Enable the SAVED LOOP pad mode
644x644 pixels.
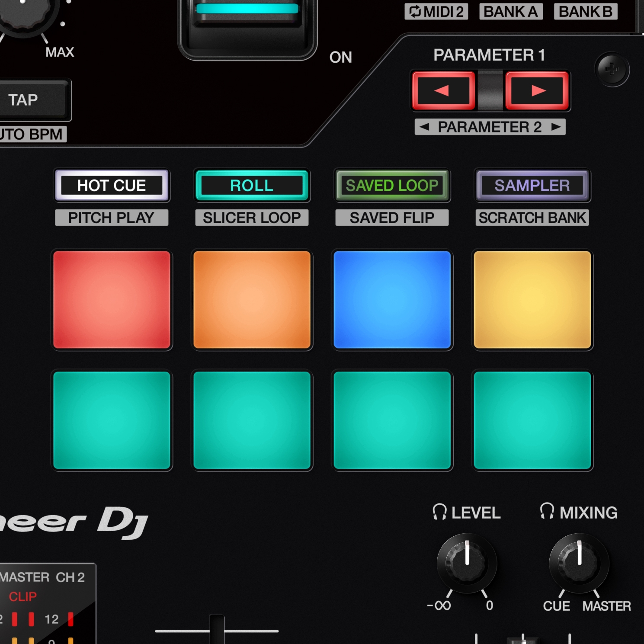[x=391, y=186]
